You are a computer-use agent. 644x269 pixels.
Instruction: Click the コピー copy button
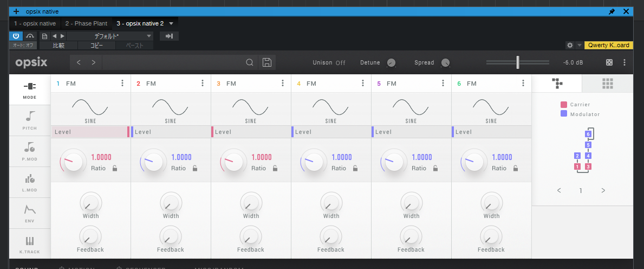point(96,46)
